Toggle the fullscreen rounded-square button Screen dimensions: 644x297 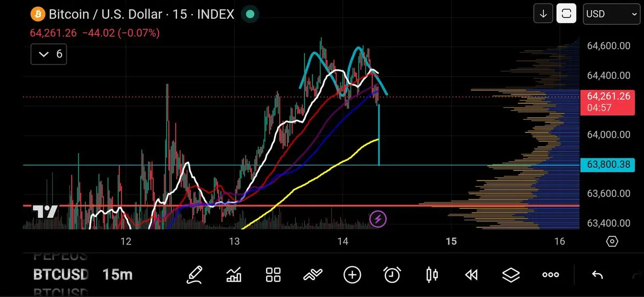tap(566, 14)
